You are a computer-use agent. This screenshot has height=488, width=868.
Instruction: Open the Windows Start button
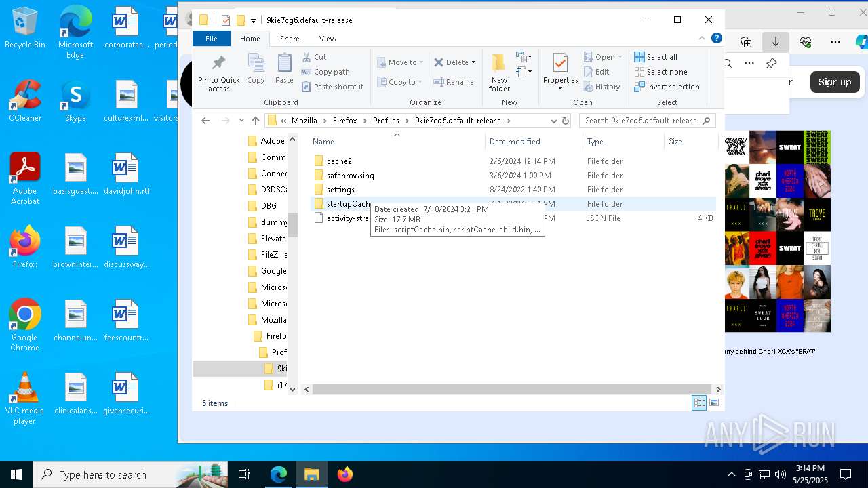pos(16,474)
